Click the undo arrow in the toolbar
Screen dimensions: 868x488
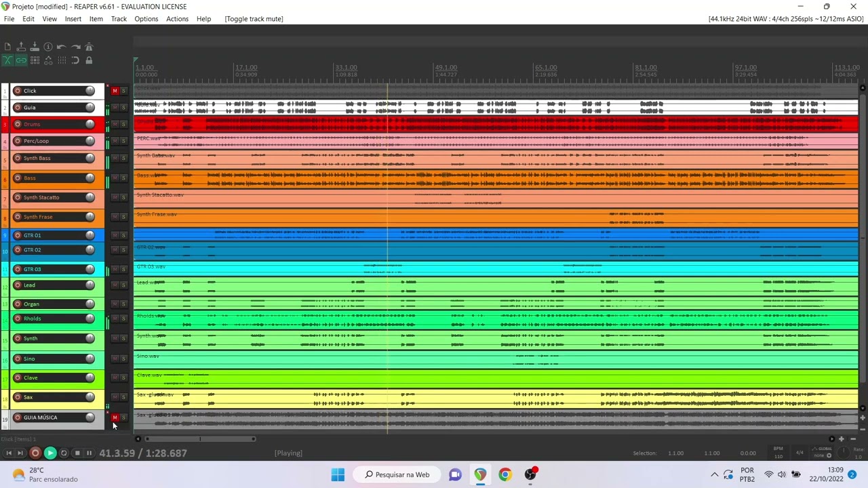62,47
